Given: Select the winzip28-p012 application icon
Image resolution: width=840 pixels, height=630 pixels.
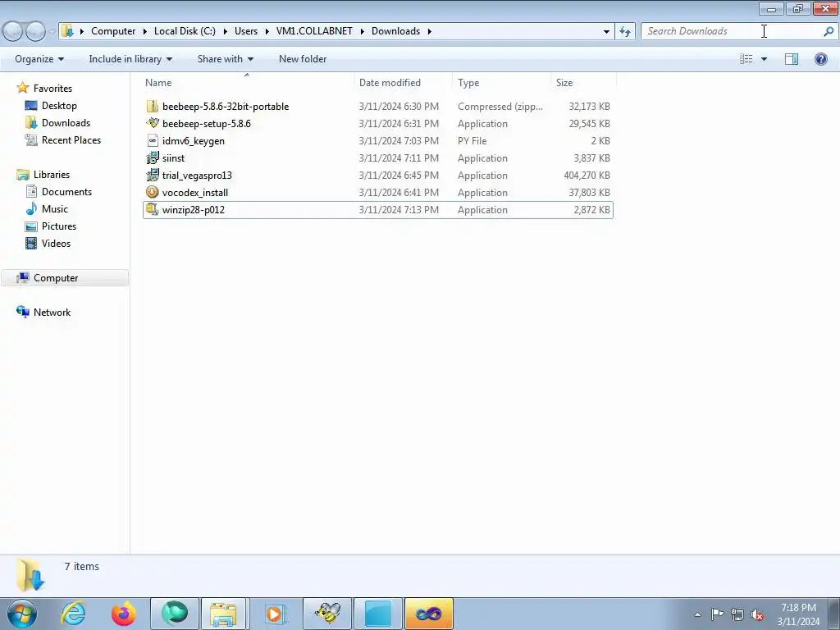Looking at the screenshot, I should click(153, 209).
